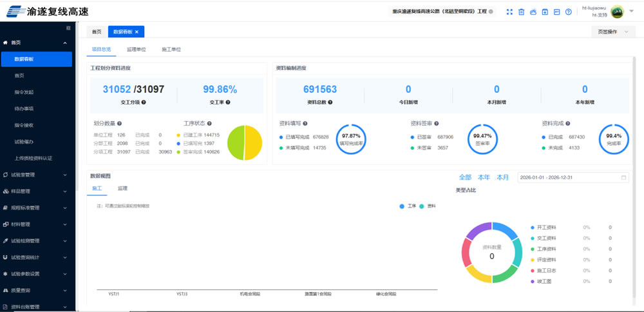Open the help question mark icon
Image resolution: width=644 pixels, height=312 pixels.
(569, 12)
